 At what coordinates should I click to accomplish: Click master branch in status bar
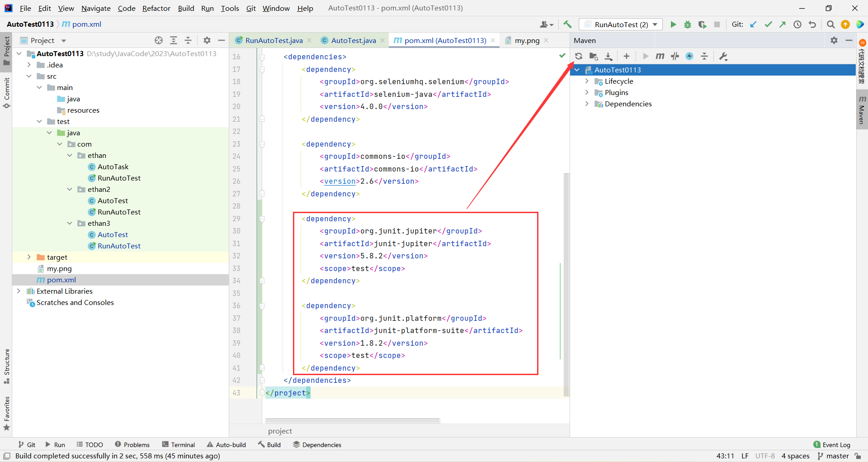tap(833, 456)
